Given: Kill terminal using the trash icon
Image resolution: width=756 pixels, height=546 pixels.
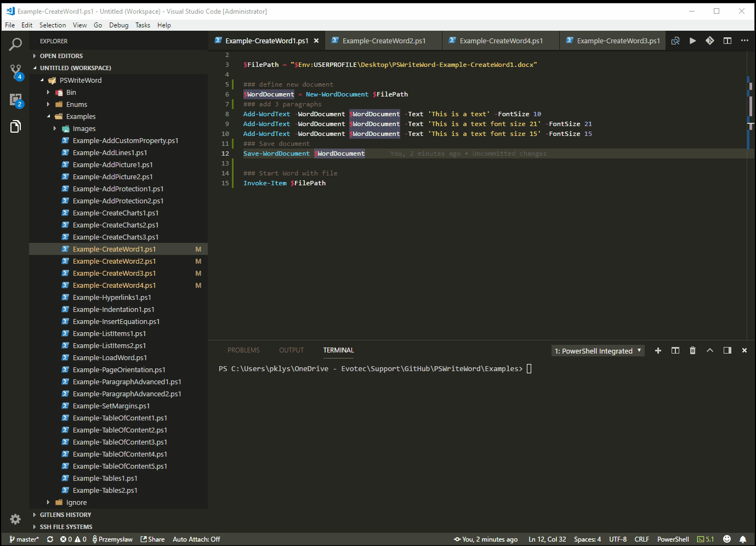Looking at the screenshot, I should pos(692,350).
